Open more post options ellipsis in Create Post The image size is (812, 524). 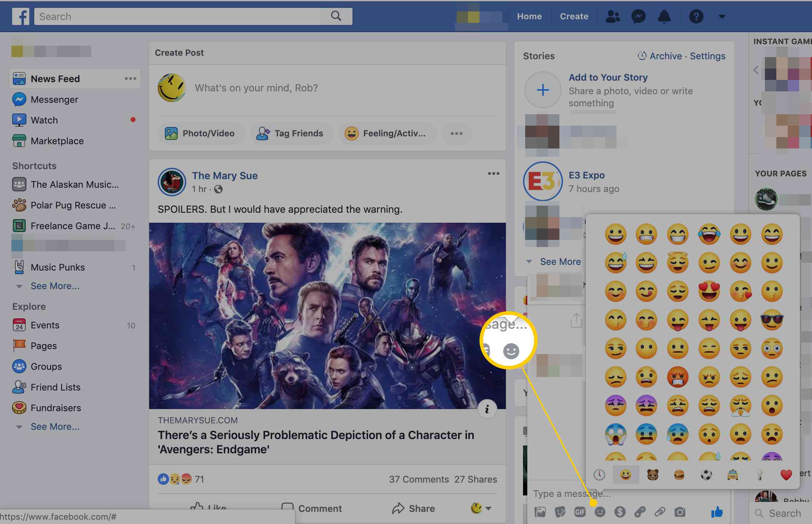(456, 133)
